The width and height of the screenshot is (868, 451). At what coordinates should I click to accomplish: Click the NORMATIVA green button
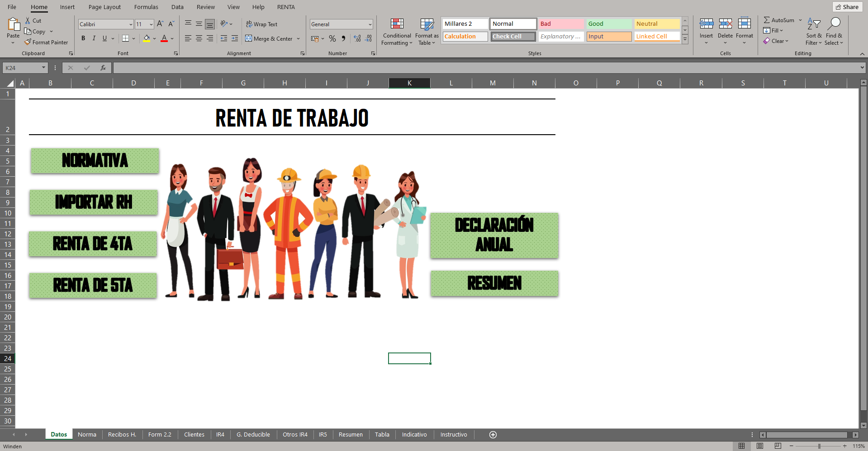point(95,160)
